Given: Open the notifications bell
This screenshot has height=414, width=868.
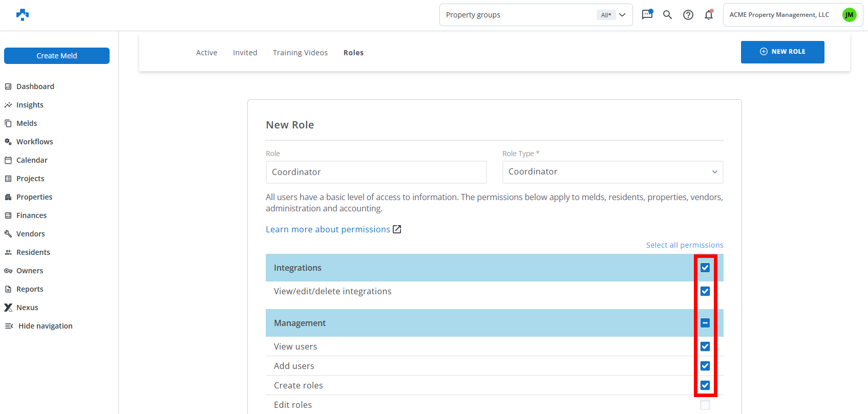Looking at the screenshot, I should pyautogui.click(x=709, y=15).
